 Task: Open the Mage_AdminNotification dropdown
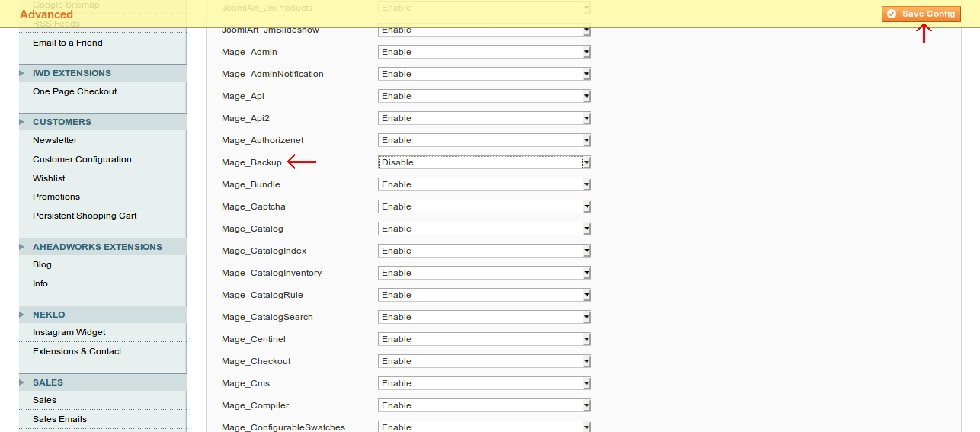pos(485,74)
